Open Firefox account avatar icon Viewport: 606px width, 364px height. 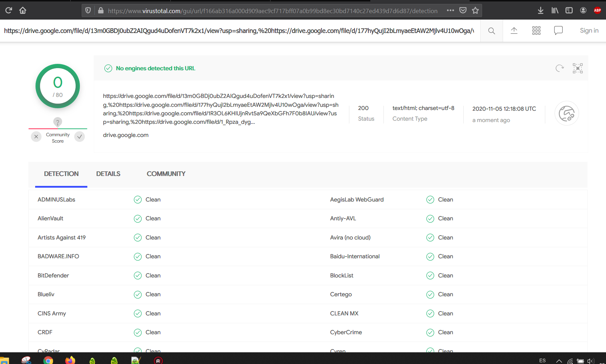583,11
